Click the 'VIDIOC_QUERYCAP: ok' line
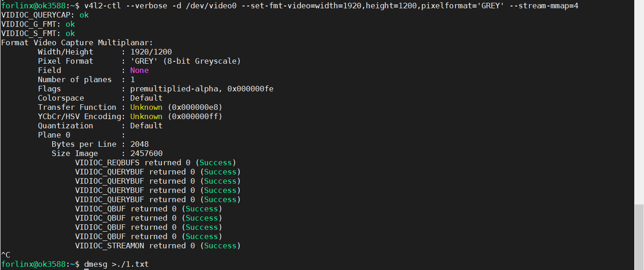Screen dimensions: 644x270 point(45,15)
